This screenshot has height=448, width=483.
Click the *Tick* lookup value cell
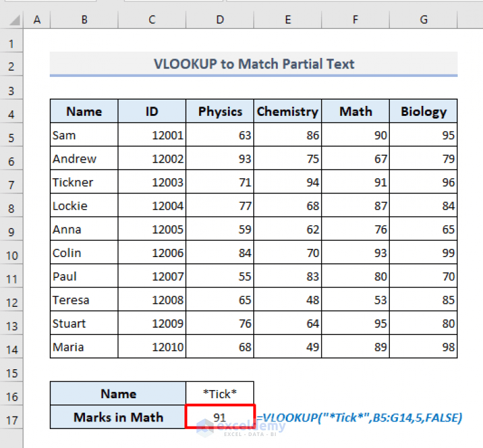(220, 393)
